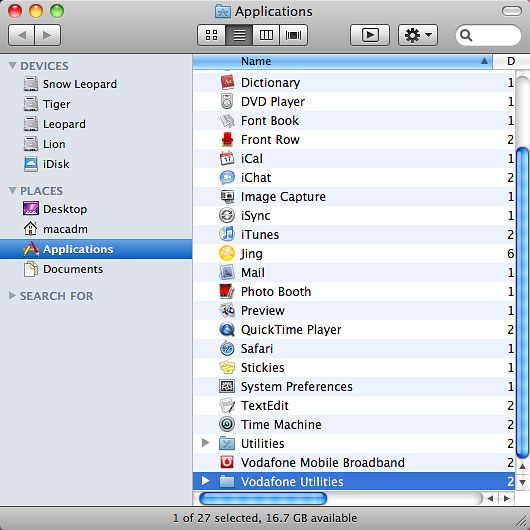Click the scroll left arrow

(x=490, y=498)
